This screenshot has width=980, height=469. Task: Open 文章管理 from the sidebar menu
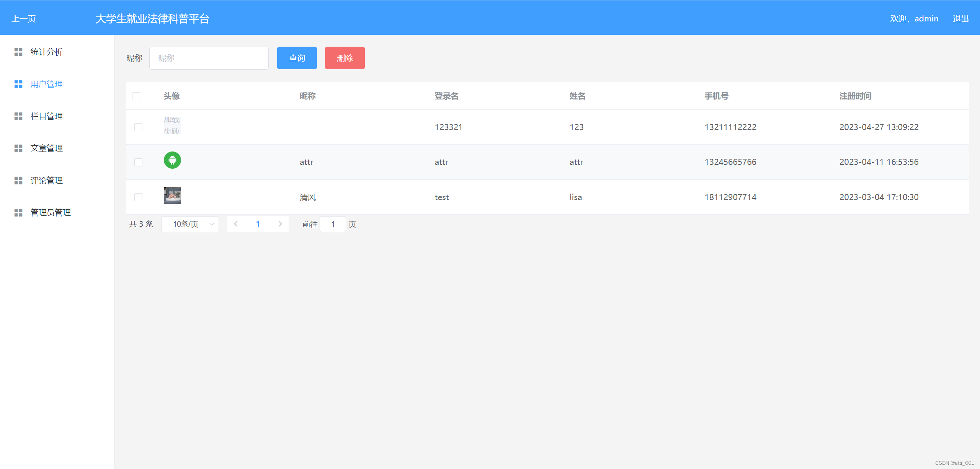click(x=47, y=148)
